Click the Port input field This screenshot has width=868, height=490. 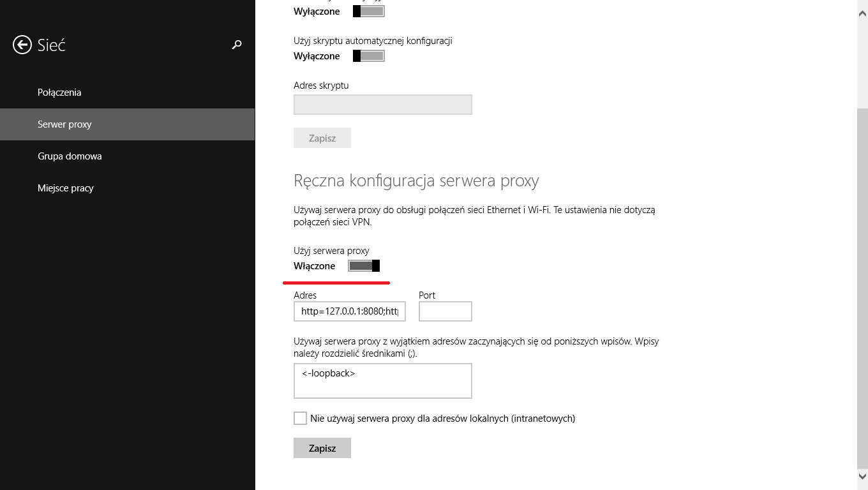(x=445, y=311)
